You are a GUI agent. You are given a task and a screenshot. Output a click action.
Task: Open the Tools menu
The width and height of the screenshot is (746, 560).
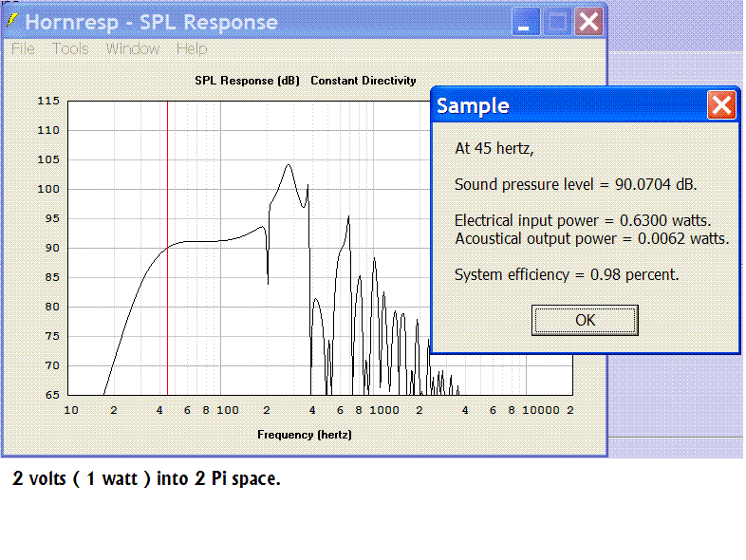70,48
